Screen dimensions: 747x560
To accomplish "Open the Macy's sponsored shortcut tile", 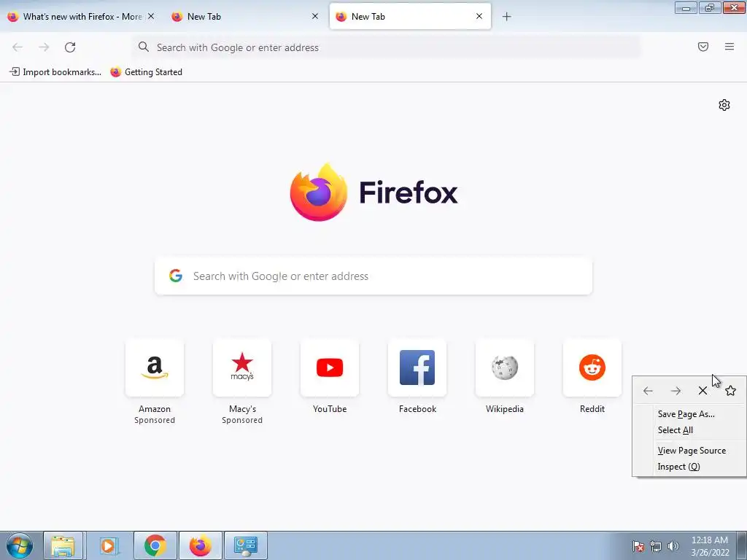I will (242, 367).
